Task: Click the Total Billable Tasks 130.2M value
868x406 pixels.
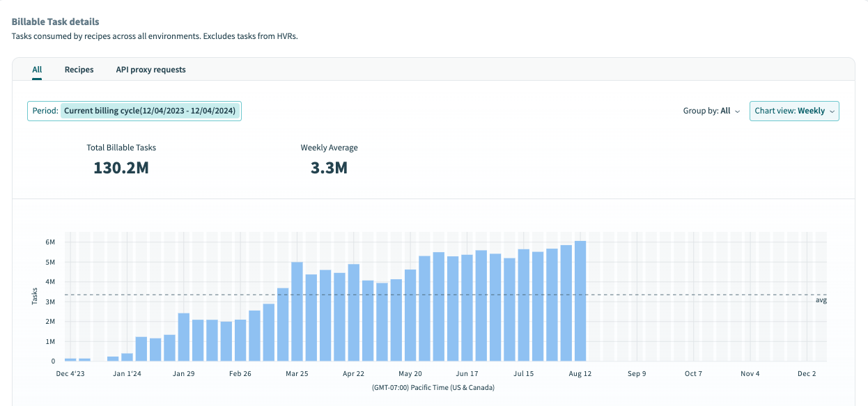Action: 121,168
